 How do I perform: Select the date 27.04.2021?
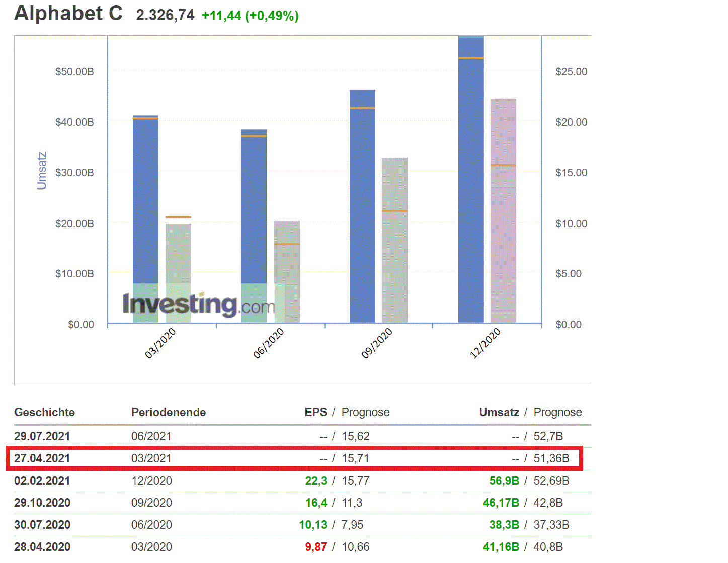tap(42, 458)
